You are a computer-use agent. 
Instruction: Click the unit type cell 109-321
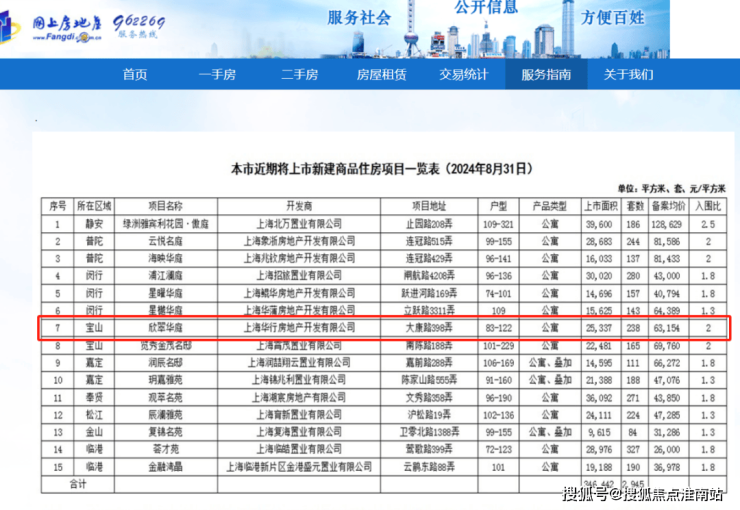click(x=498, y=225)
